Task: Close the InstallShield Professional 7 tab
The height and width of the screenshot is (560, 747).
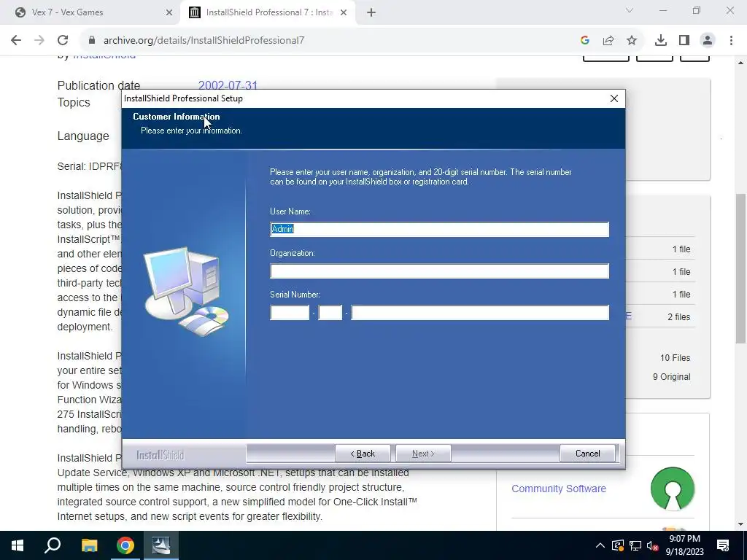Action: pyautogui.click(x=343, y=13)
